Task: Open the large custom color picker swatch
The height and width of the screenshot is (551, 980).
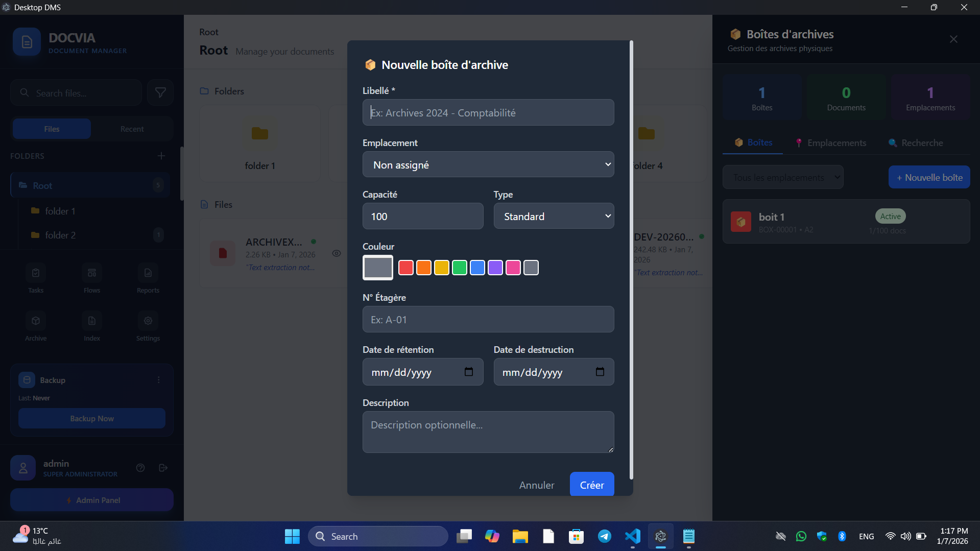Action: (378, 268)
